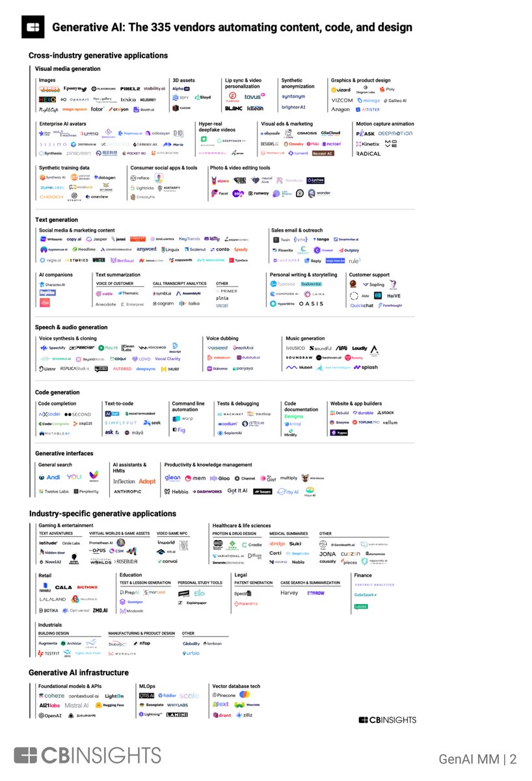Viewport: 532px width, 781px height.
Task: Click the Synthesia logo in Enterprise AI avatars
Action: [51, 154]
